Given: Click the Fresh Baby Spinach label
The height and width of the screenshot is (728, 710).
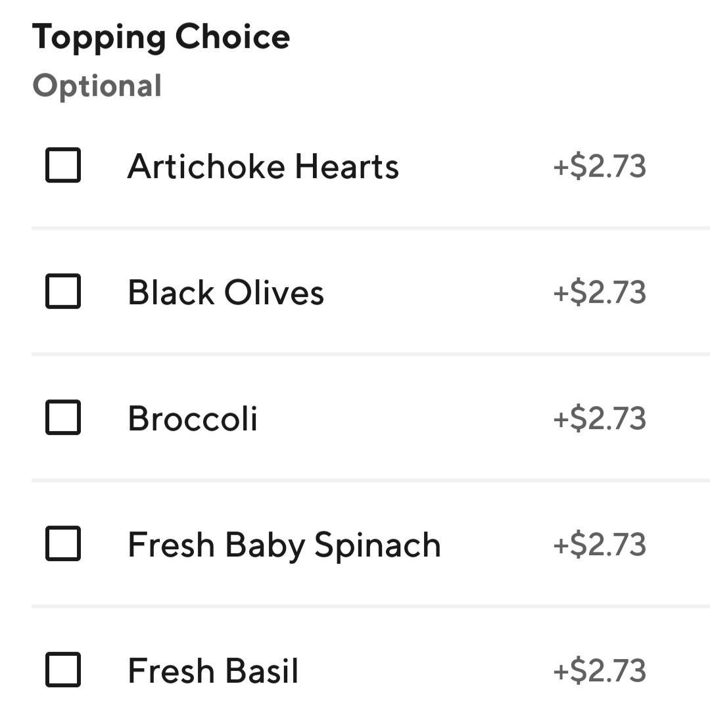Looking at the screenshot, I should (x=285, y=545).
